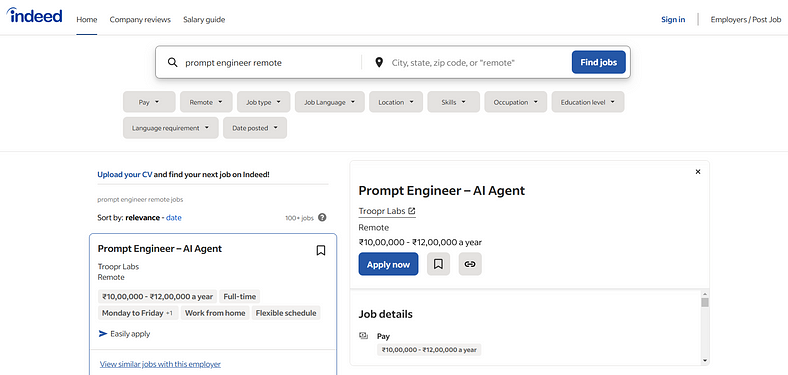Image resolution: width=788 pixels, height=375 pixels.
Task: Click the help icon next to 100+ jobs
Action: [322, 218]
